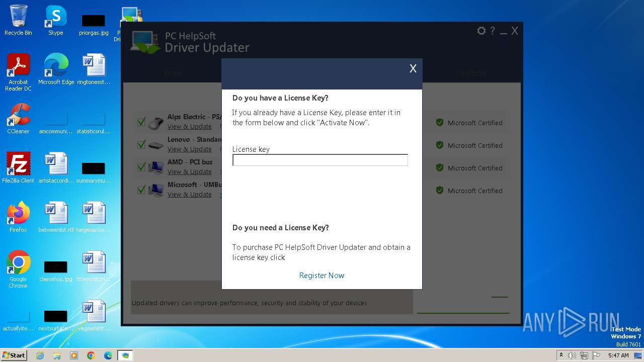Launch Firefox desktop shortcut

tap(18, 217)
